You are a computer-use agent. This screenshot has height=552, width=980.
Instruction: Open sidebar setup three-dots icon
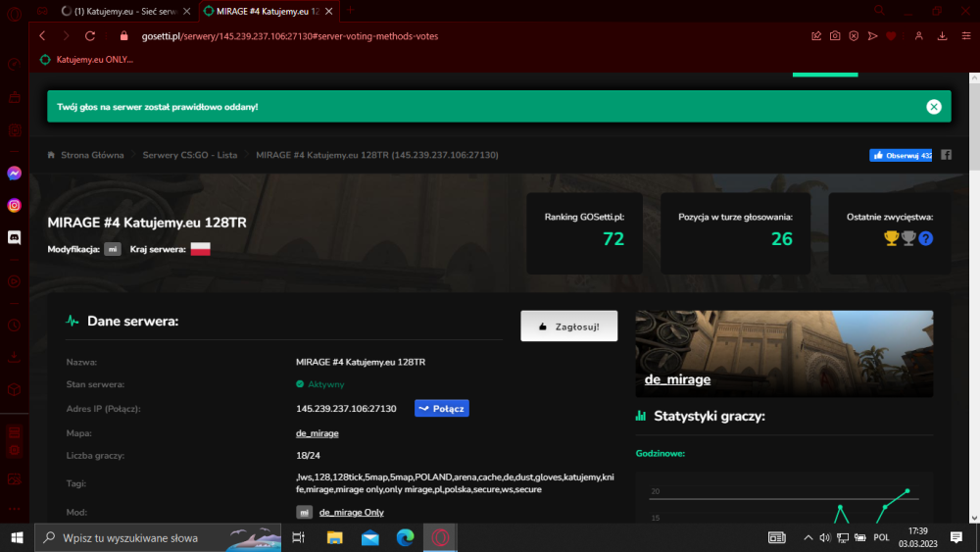pos(14,508)
